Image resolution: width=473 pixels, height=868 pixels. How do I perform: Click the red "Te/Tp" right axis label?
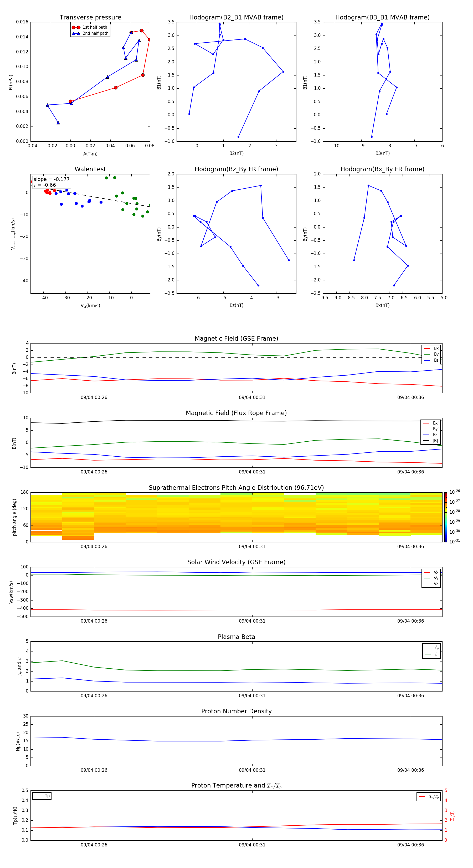[453, 815]
